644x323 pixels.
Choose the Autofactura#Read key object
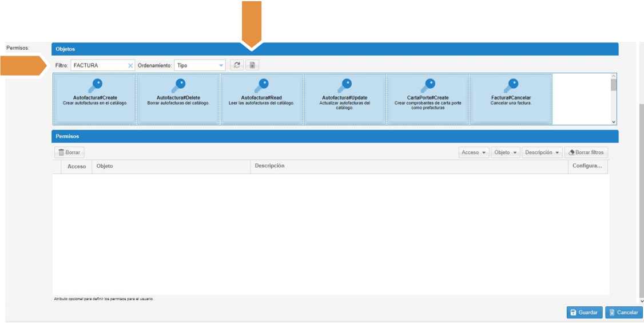(261, 99)
